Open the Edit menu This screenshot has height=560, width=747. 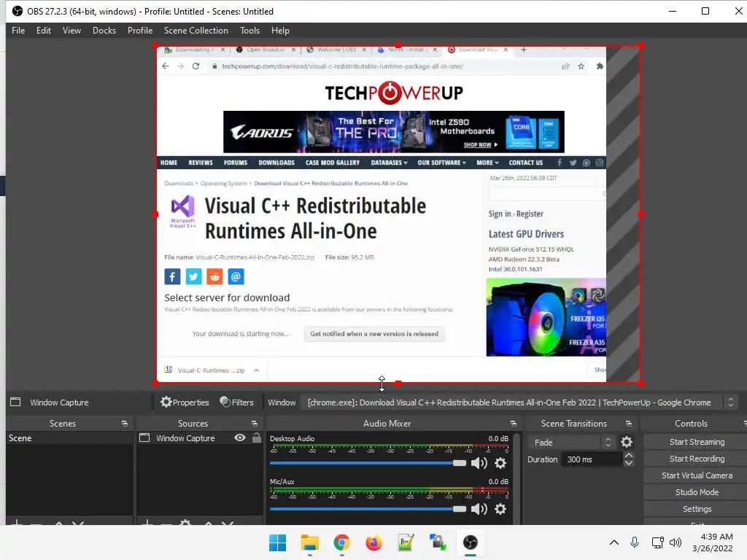coord(43,31)
